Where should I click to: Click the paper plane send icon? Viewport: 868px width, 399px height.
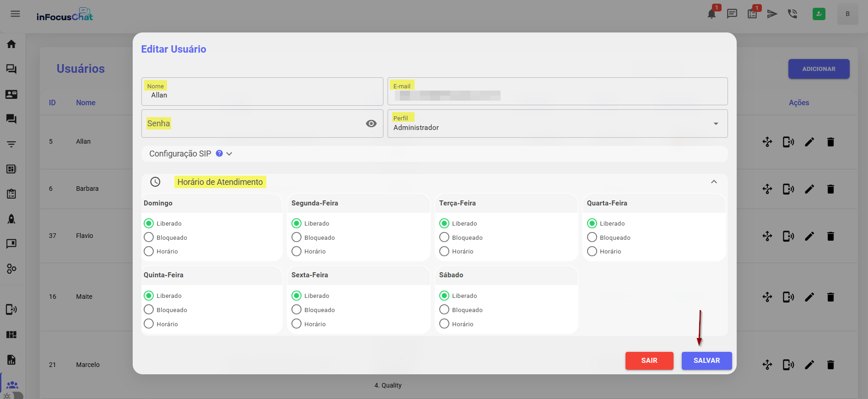click(x=772, y=14)
